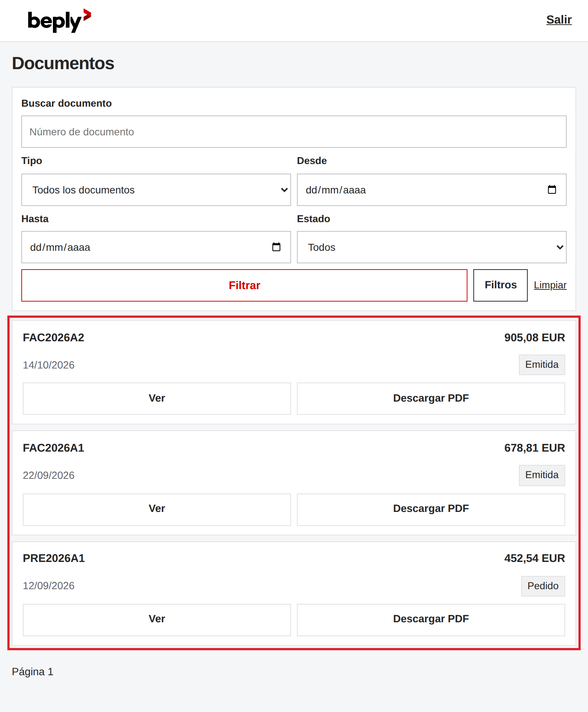
Task: Click the Filtrar button
Action: [x=244, y=285]
